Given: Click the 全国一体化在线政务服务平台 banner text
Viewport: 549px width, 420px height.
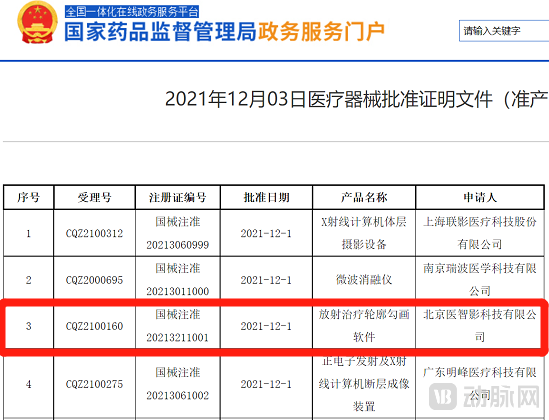Looking at the screenshot, I should click(x=132, y=12).
